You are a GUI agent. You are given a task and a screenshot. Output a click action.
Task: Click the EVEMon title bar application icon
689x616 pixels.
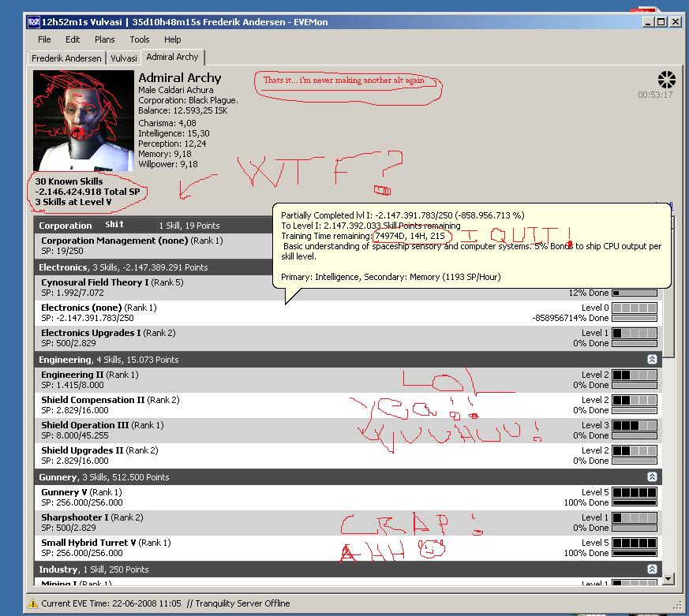click(x=33, y=22)
